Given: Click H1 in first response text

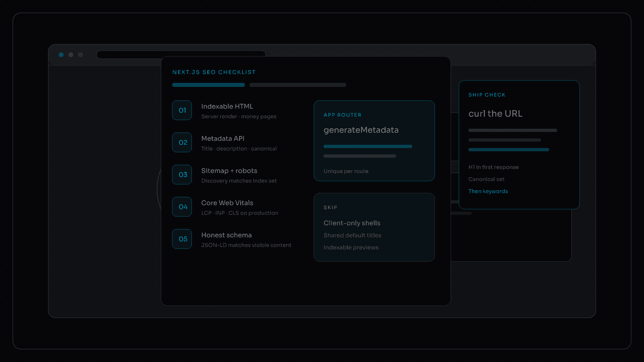Looking at the screenshot, I should [x=493, y=167].
